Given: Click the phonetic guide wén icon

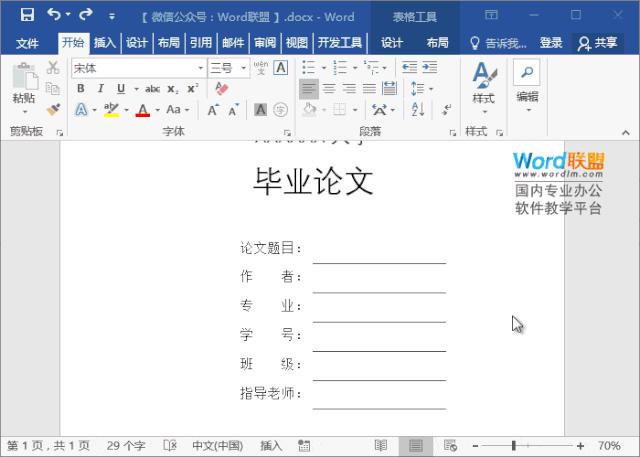Looking at the screenshot, I should [x=261, y=68].
